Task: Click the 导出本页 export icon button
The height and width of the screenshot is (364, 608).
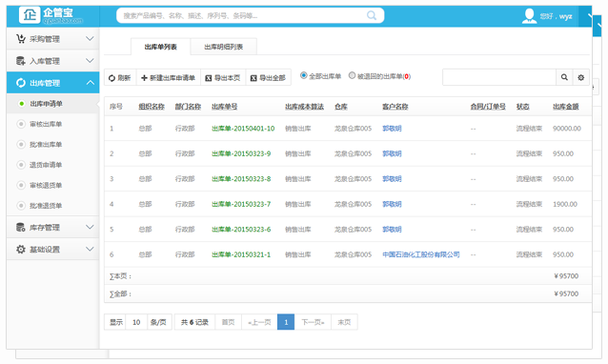Action: tap(223, 78)
